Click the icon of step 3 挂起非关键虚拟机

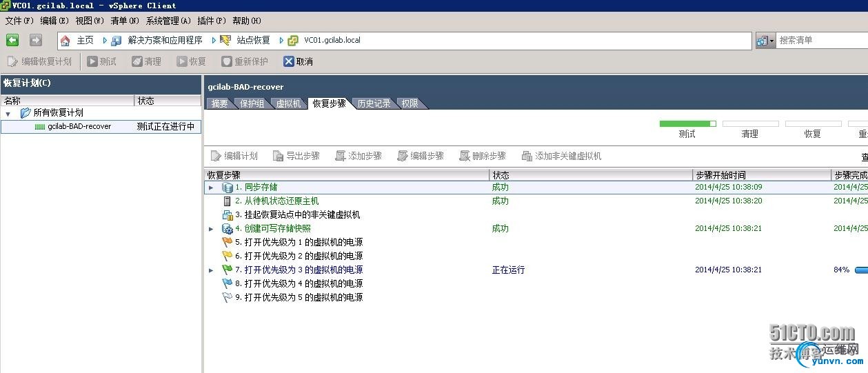point(228,214)
